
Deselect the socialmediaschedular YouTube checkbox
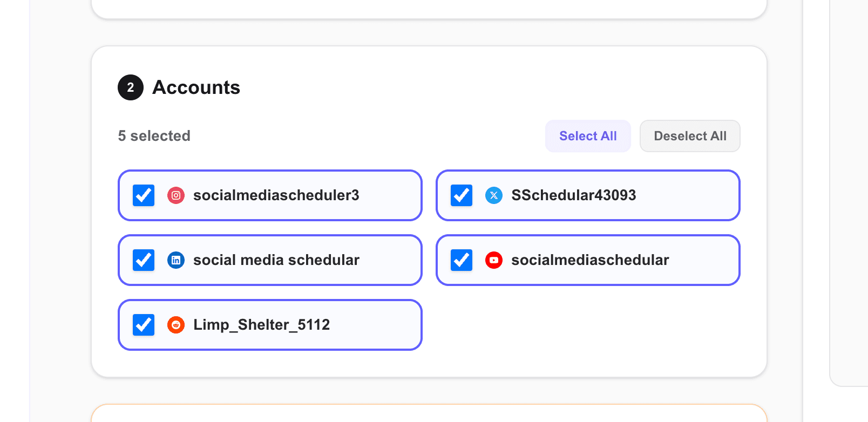coord(462,260)
